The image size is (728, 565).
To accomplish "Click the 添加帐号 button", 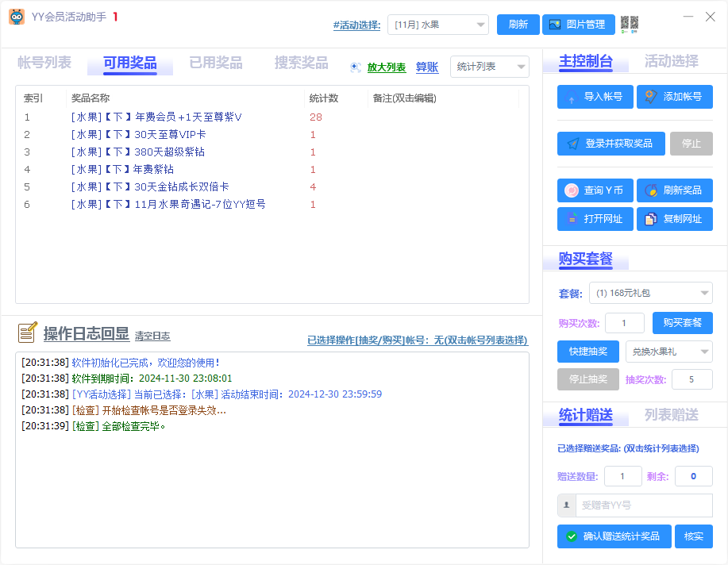I will tap(675, 97).
